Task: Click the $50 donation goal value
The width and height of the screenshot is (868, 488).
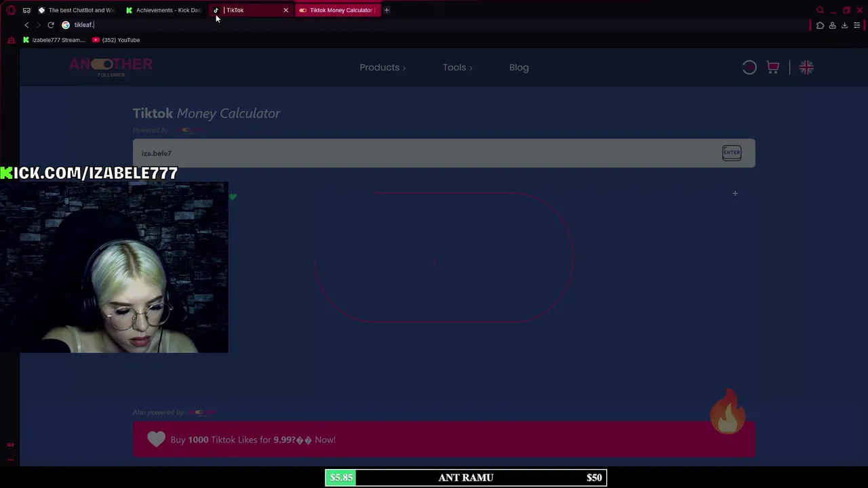Action: click(x=594, y=478)
